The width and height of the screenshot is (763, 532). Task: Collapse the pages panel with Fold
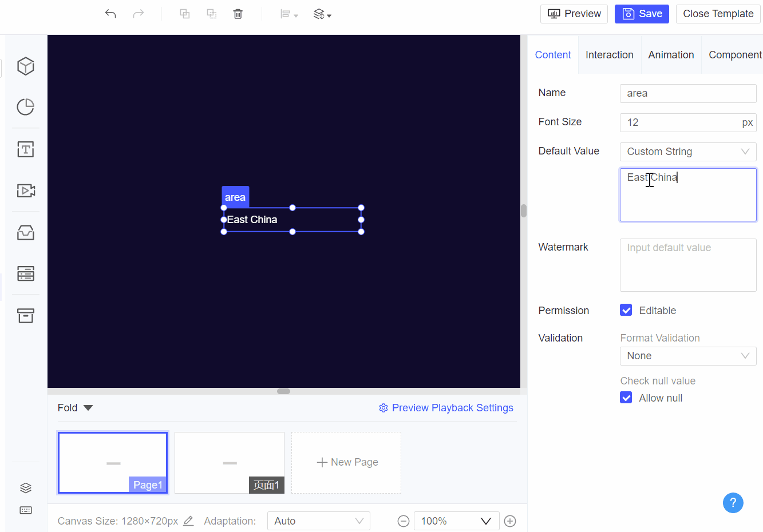pyautogui.click(x=74, y=407)
